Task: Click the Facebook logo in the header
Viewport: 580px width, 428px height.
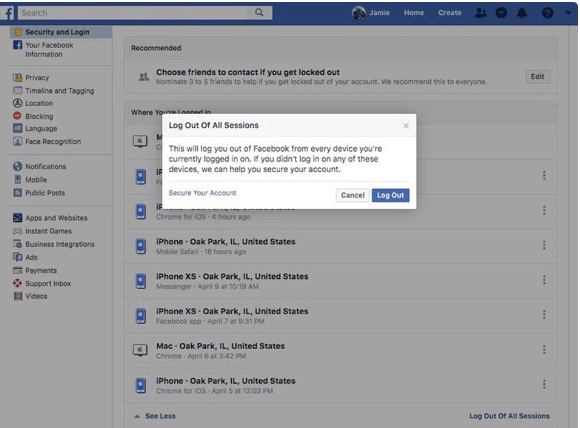Action: coord(7,13)
